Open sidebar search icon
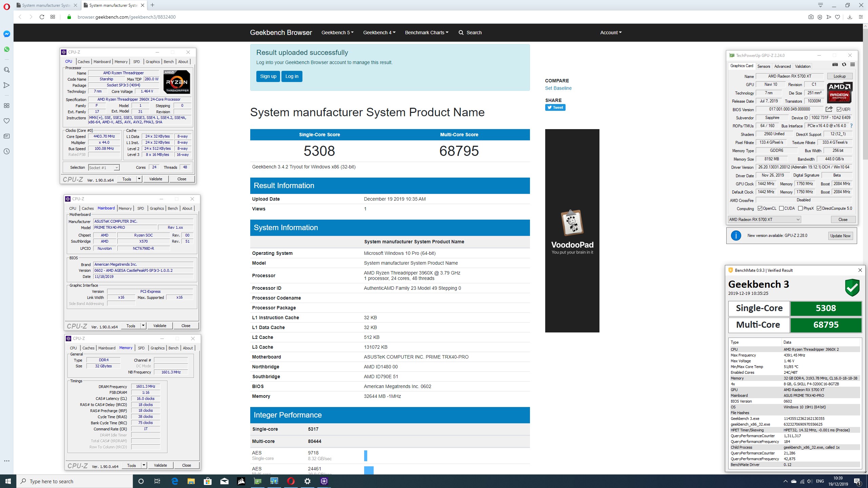 point(6,70)
